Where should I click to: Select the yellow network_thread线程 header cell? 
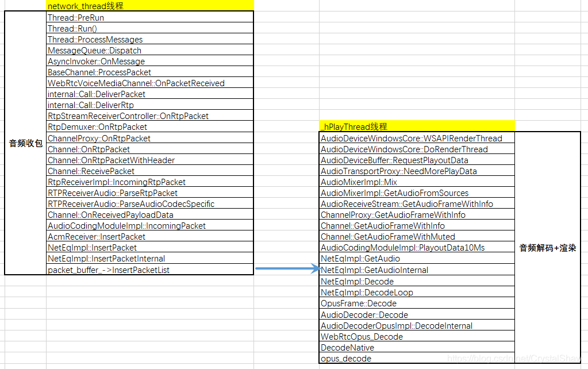coord(149,6)
